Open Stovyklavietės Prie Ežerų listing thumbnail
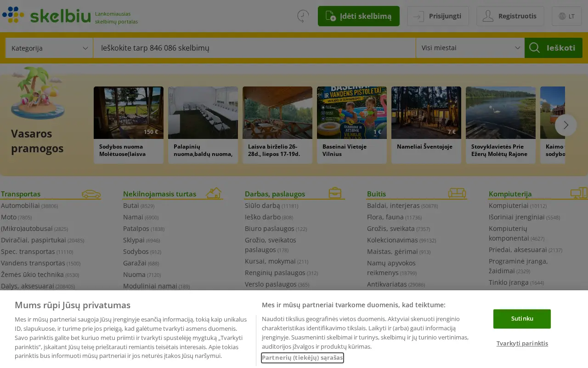 501,113
